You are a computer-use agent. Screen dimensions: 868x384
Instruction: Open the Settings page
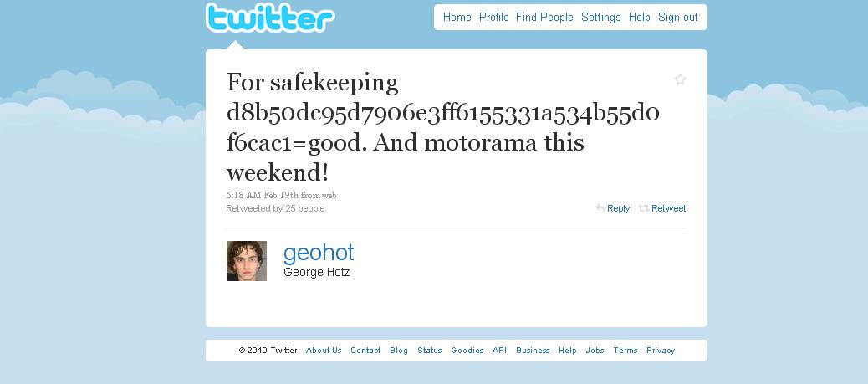coord(600,17)
